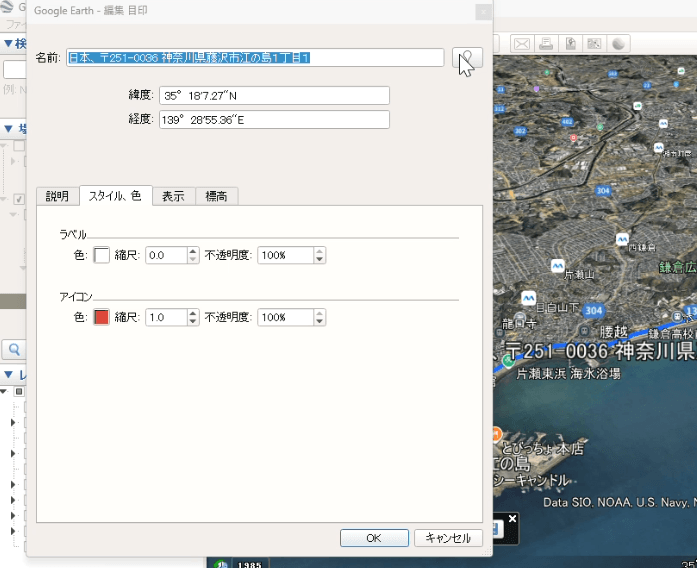697x568 pixels.
Task: Open the 標高 tab
Action: (216, 196)
